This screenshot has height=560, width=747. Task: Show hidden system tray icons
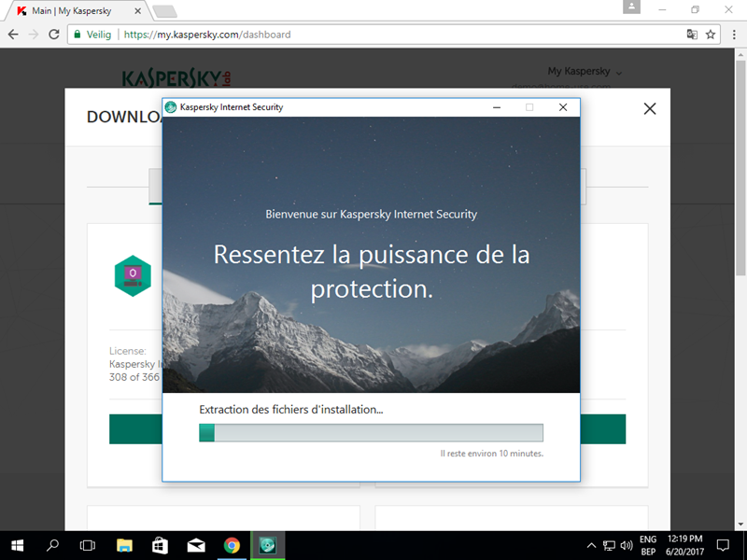point(591,545)
